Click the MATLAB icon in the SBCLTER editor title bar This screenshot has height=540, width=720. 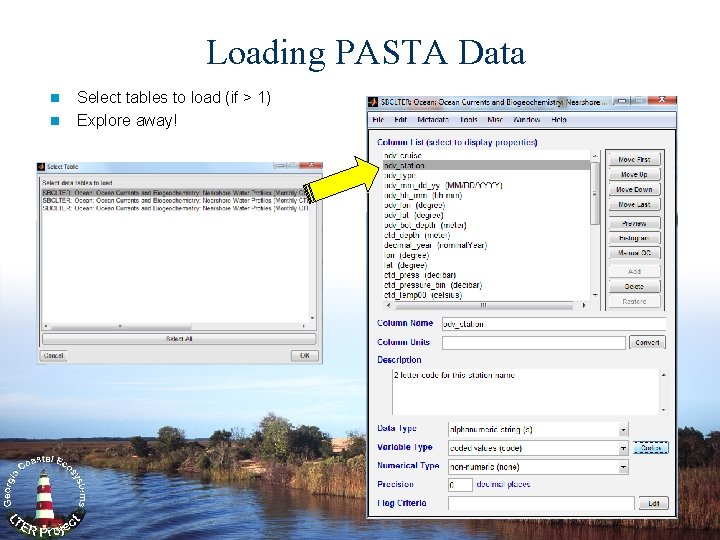373,102
